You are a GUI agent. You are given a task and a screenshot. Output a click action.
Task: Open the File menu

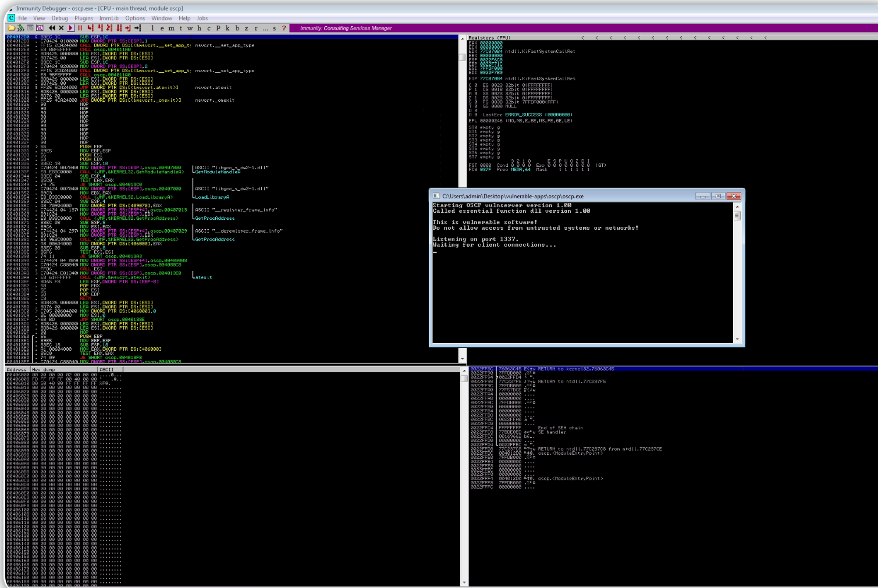(23, 18)
